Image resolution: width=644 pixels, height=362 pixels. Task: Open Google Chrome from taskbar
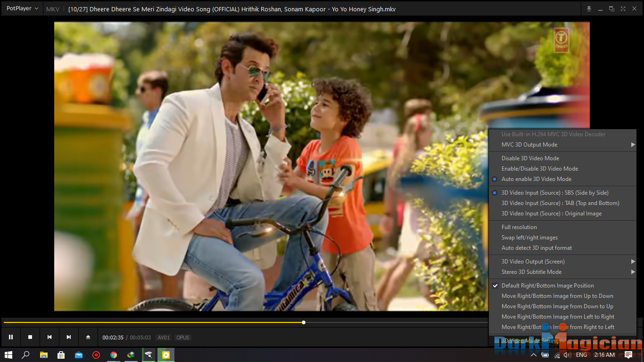point(114,355)
